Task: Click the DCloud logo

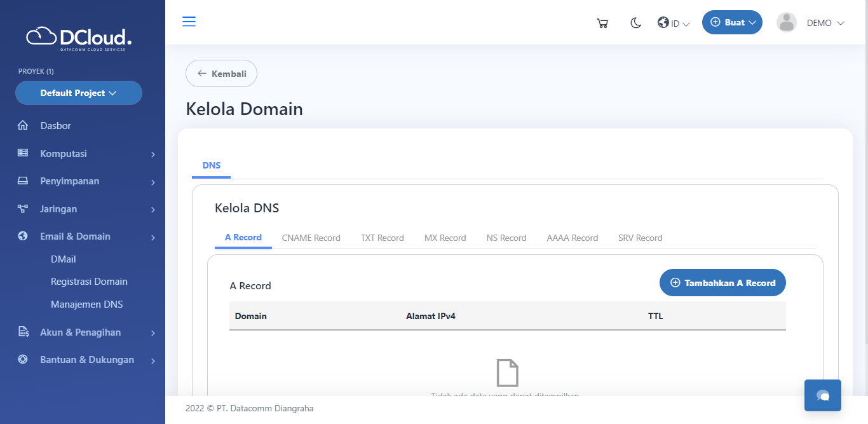Action: [79, 38]
